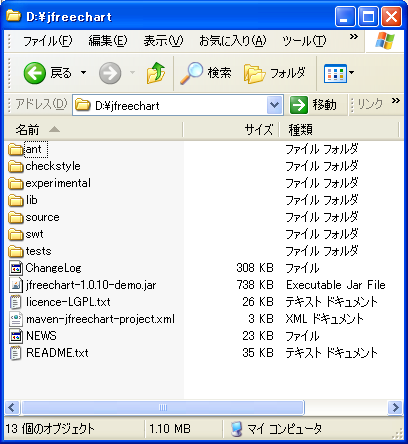Expand the リンク links bar chevron
Screen dimensions: 408x444
[396, 101]
